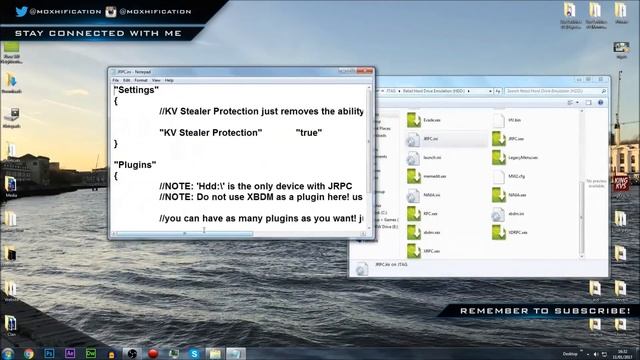Select the launch.ini file
Image resolution: width=640 pixels, height=360 pixels.
(x=424, y=158)
